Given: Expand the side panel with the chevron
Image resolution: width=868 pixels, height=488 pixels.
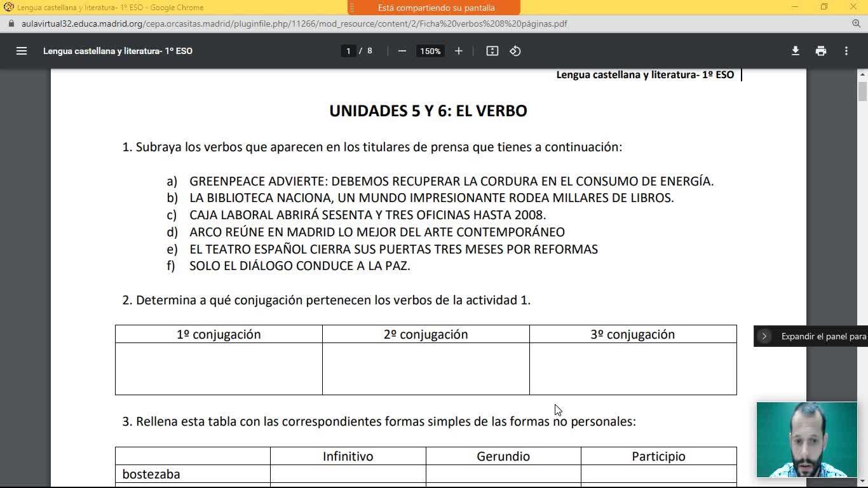Looking at the screenshot, I should [764, 336].
